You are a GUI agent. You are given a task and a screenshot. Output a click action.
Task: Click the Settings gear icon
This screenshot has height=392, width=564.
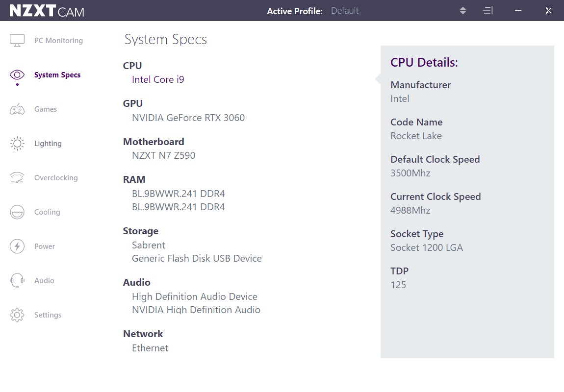[x=17, y=315]
